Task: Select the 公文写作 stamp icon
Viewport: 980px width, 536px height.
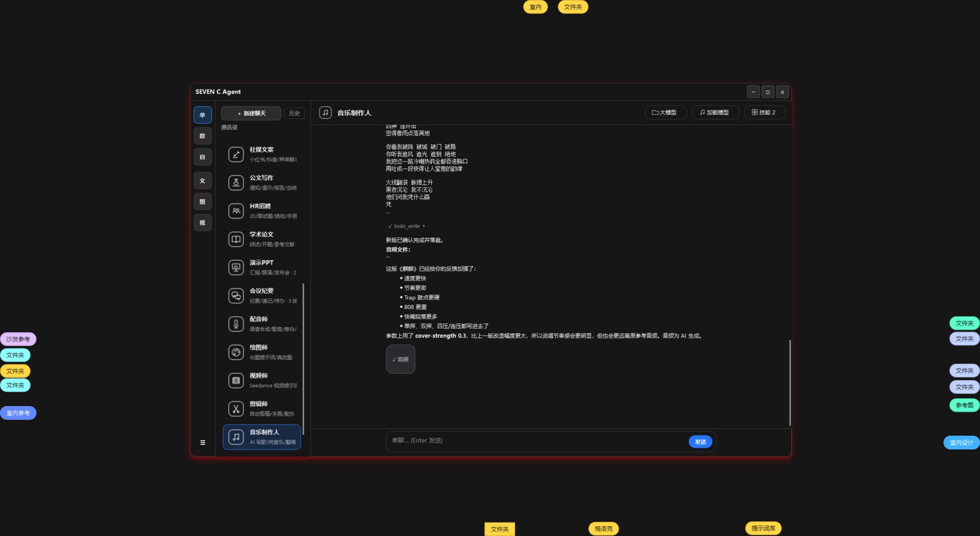Action: [236, 183]
